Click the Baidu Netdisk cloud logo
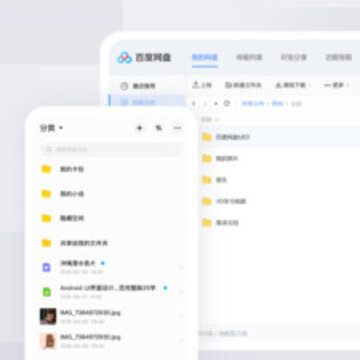The width and height of the screenshot is (360, 360). pyautogui.click(x=124, y=58)
